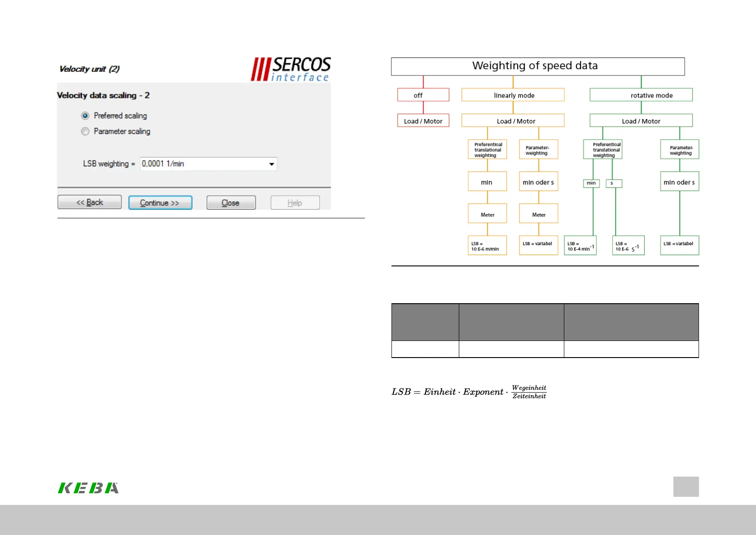Click the KEBA logo in footer
Image resolution: width=756 pixels, height=535 pixels.
point(88,488)
